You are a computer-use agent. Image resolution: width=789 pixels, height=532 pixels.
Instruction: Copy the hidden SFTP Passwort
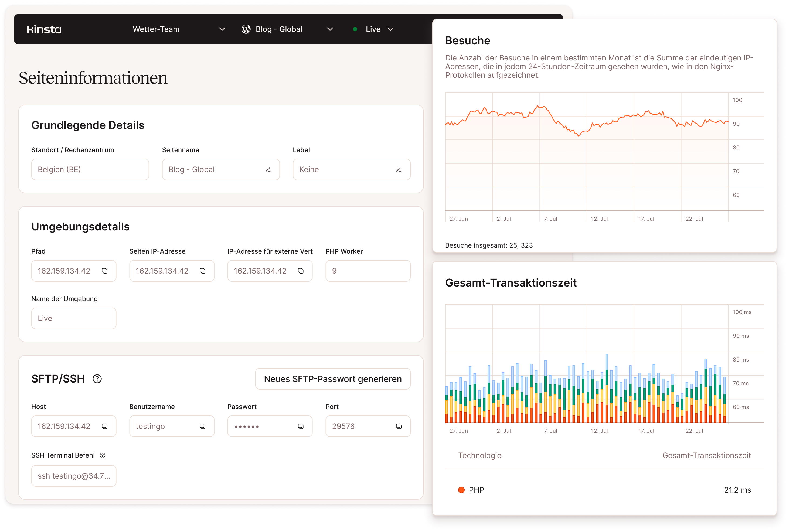pyautogui.click(x=301, y=426)
